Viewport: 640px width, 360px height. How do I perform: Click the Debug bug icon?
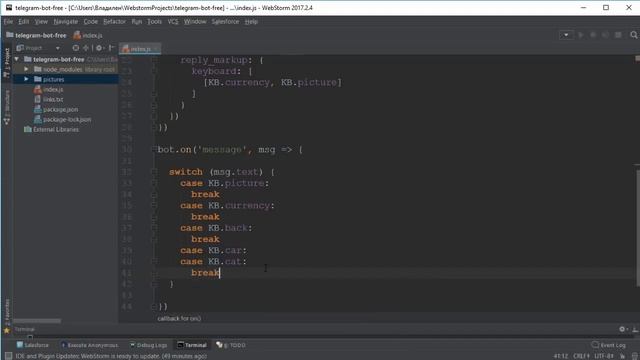click(x=593, y=35)
